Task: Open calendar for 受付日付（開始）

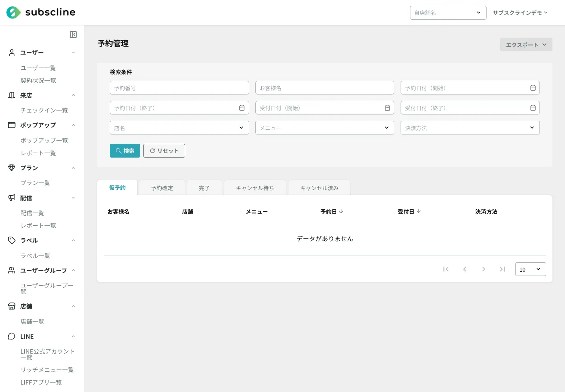Action: click(387, 108)
